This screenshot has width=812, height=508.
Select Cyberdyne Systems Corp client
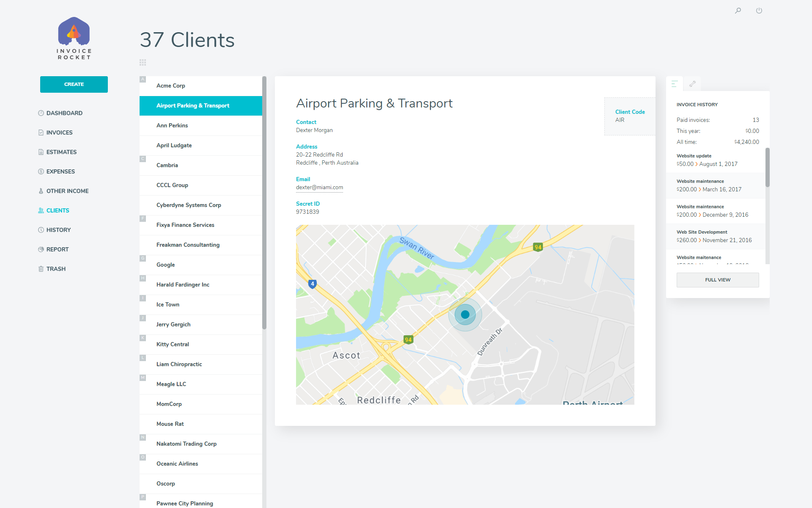189,205
